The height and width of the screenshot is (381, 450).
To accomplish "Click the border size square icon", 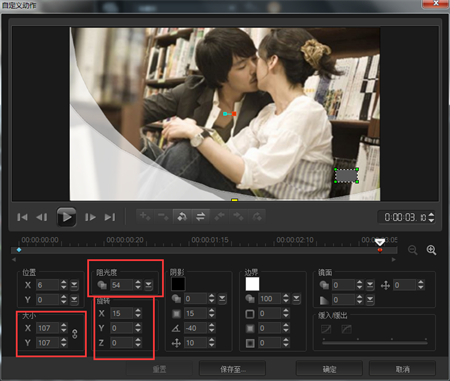I will click(x=250, y=314).
